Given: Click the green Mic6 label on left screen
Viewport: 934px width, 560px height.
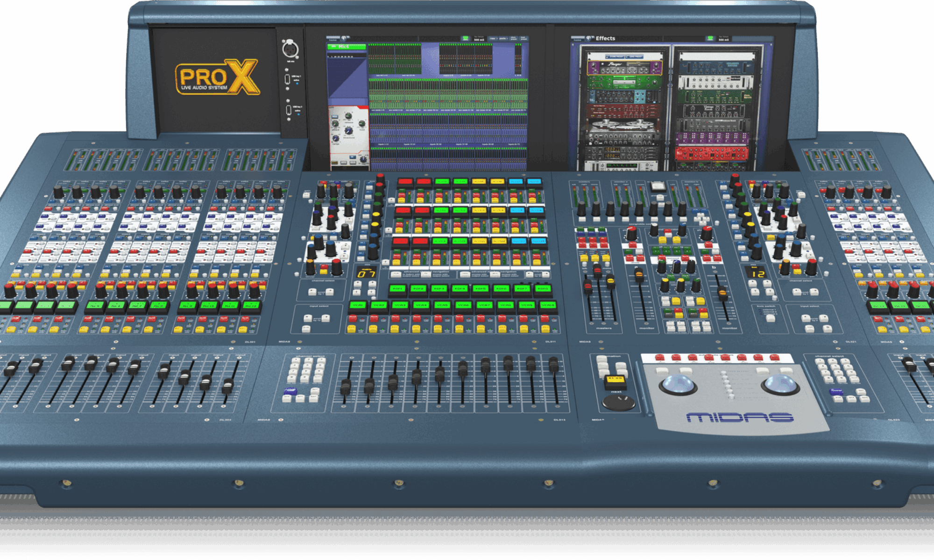Looking at the screenshot, I should pyautogui.click(x=347, y=47).
